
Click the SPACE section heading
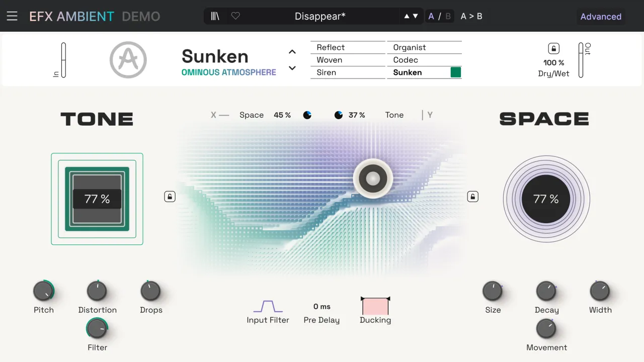click(x=544, y=119)
